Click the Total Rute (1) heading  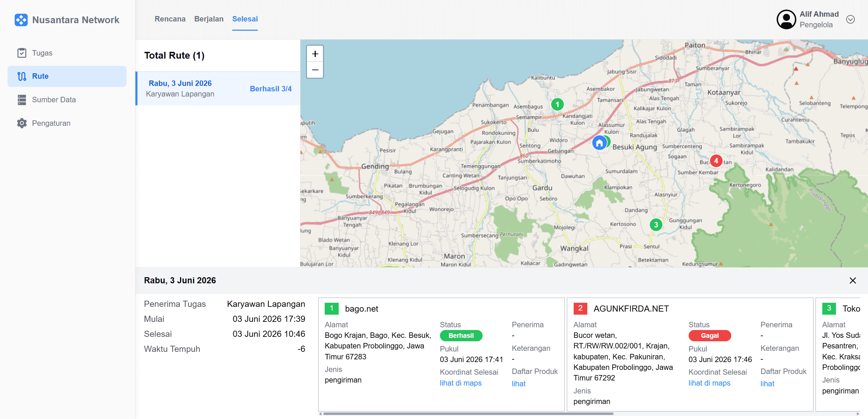[174, 55]
